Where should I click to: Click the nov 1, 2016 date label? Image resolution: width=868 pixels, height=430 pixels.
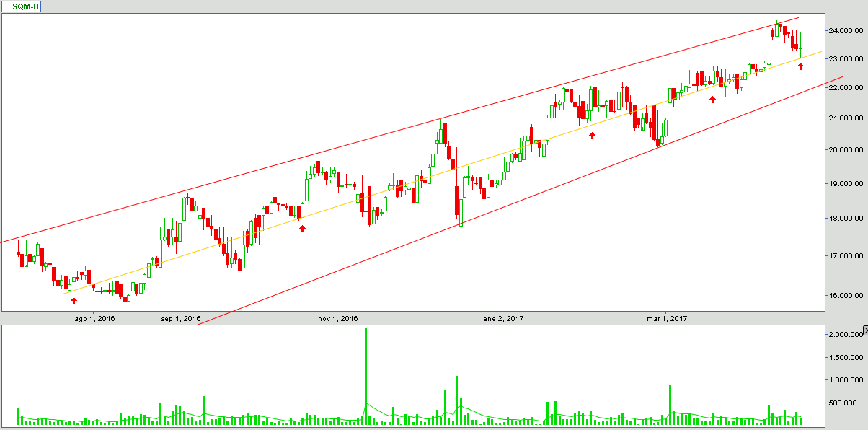click(338, 318)
